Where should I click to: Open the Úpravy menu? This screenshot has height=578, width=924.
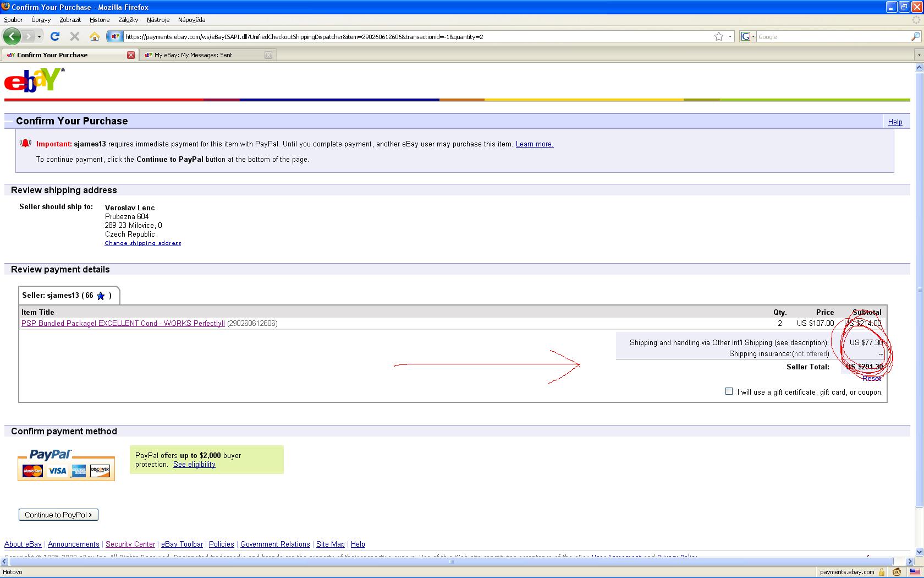click(41, 20)
